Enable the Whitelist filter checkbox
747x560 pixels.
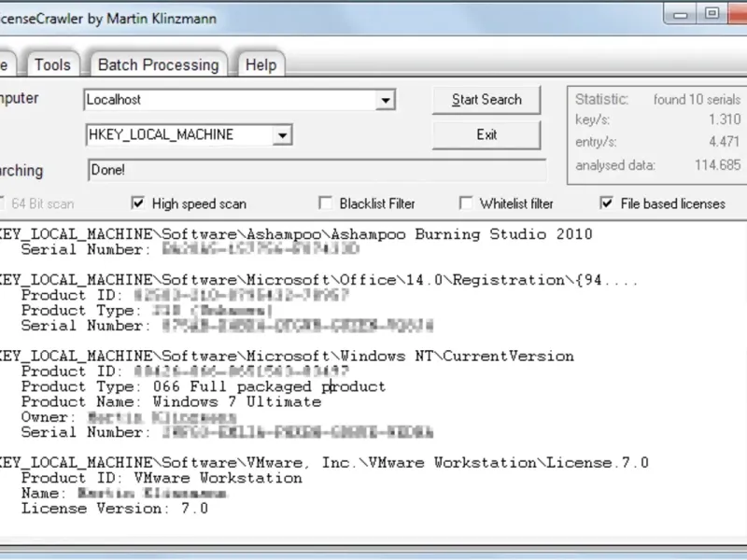(466, 203)
